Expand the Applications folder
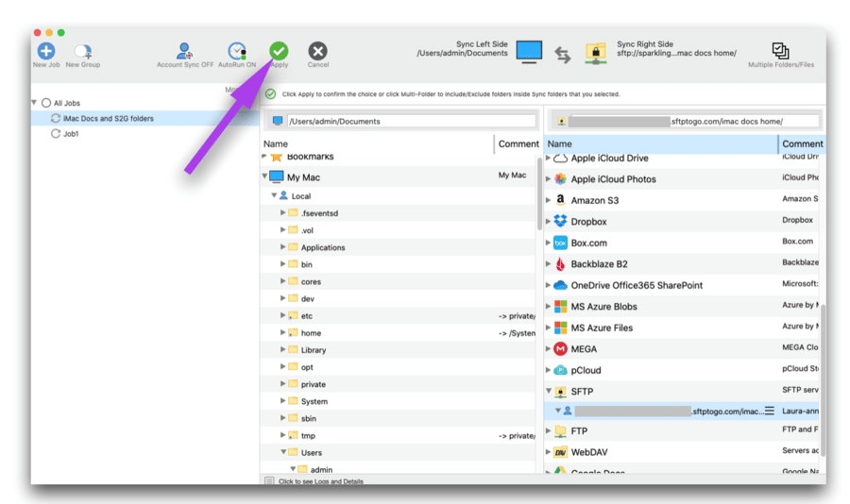Screen dimensions: 850x504 coord(282,246)
